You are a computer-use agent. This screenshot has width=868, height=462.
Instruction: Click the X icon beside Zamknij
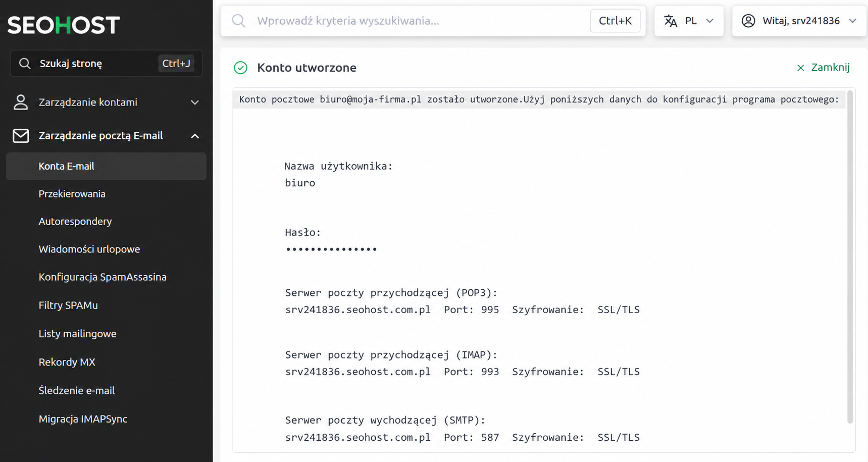[x=800, y=68]
